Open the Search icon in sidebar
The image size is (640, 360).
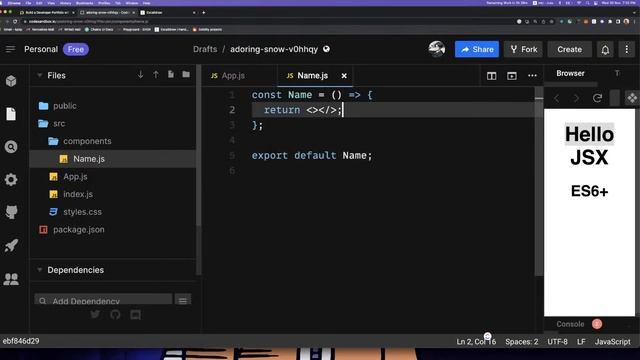click(11, 147)
